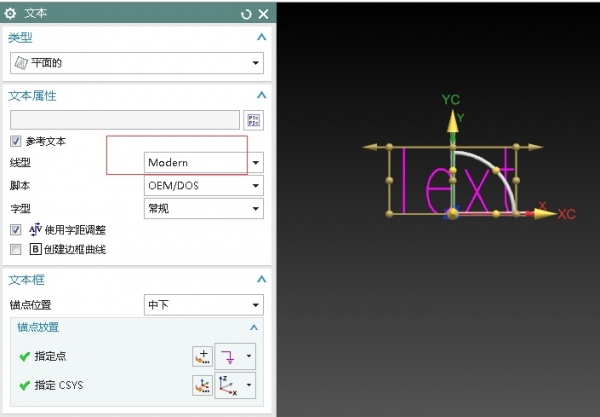Open the CSYS type dropdown arrow

point(249,385)
